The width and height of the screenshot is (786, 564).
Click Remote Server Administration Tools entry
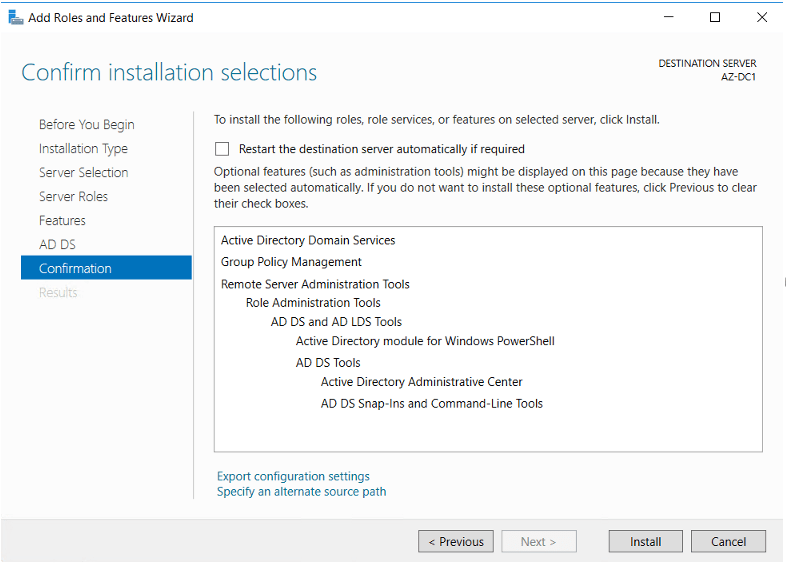(x=315, y=284)
